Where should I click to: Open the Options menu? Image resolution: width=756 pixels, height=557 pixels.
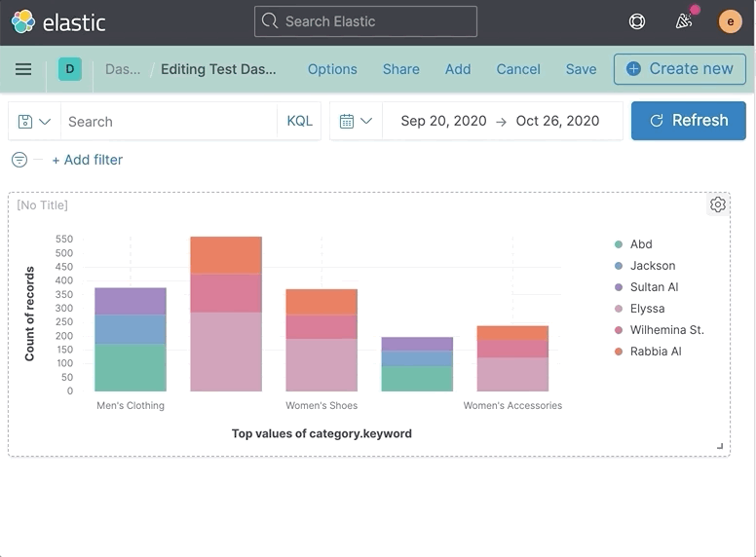(x=332, y=69)
